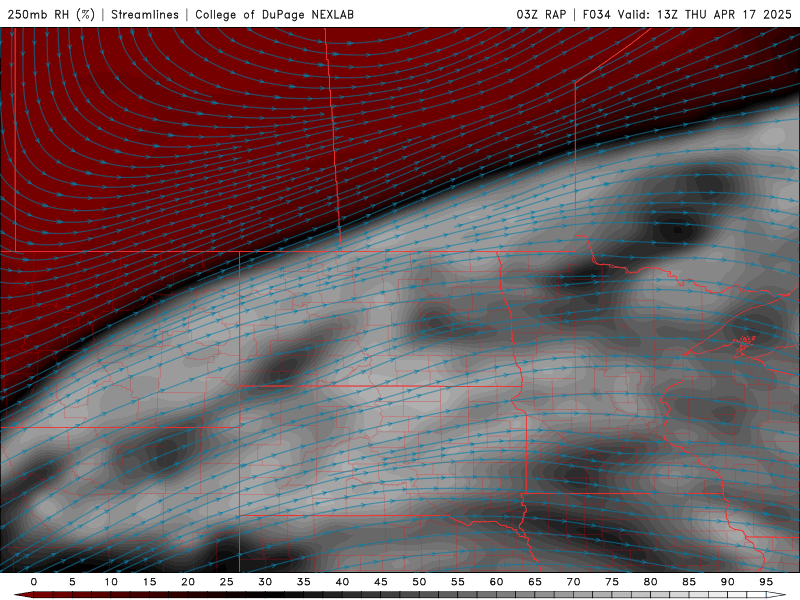
Task: Click the "85" label on the color scale
Action: pyautogui.click(x=689, y=582)
